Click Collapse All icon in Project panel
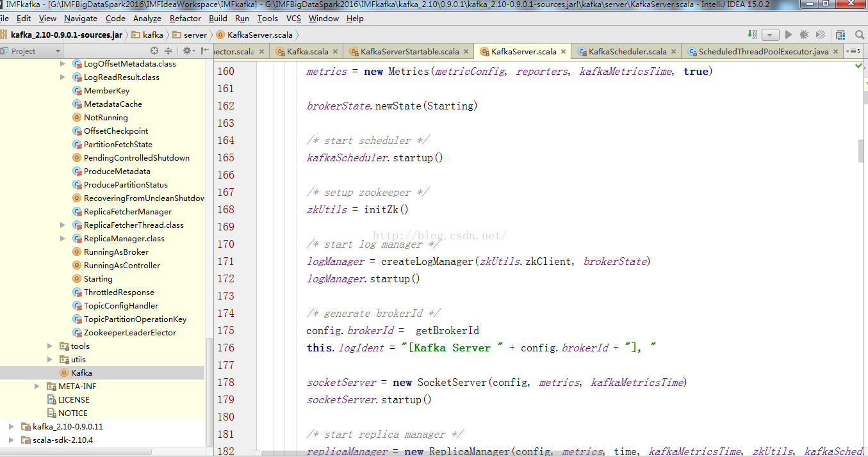Viewport: 868px width, 457px height. pos(168,51)
